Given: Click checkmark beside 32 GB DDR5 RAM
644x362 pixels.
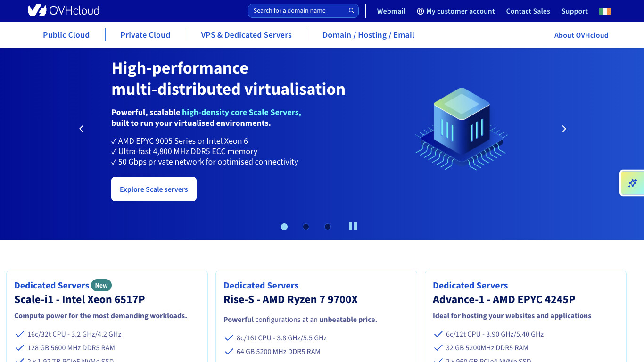Looking at the screenshot, I should click(438, 348).
